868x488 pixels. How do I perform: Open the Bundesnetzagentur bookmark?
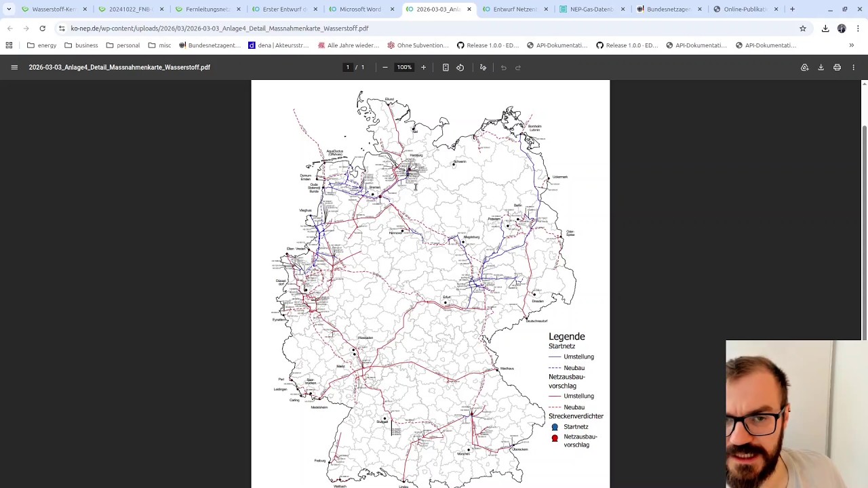tap(210, 45)
